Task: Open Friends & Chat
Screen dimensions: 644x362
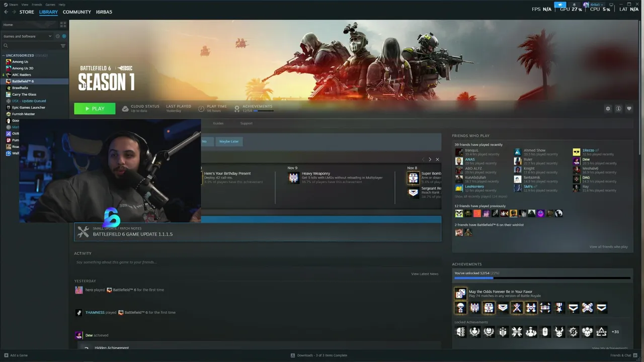Action: (x=624, y=355)
